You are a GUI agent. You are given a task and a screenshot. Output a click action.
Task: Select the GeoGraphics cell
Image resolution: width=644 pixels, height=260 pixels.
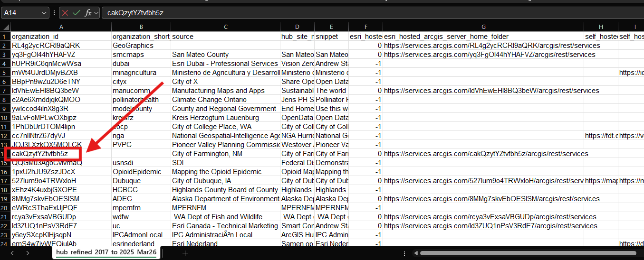point(141,46)
